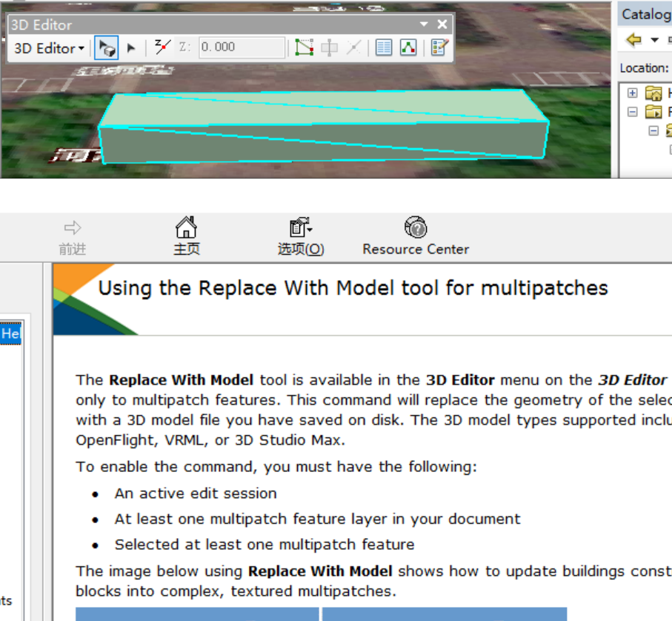The image size is (672, 621).
Task: Collapse the second folder in Catalog tree
Action: tap(633, 111)
